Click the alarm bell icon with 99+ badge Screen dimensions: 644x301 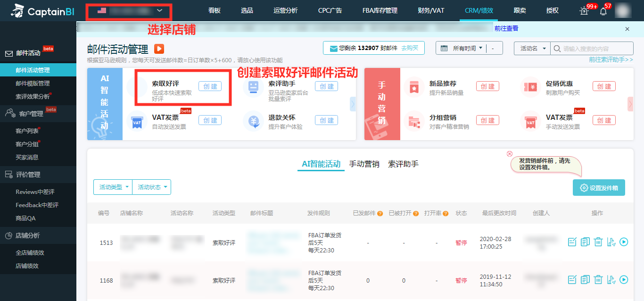tap(584, 11)
